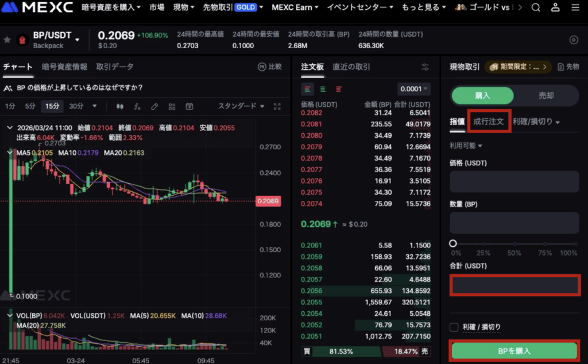
Task: Open the candlestick chart type icon
Action: tap(119, 106)
